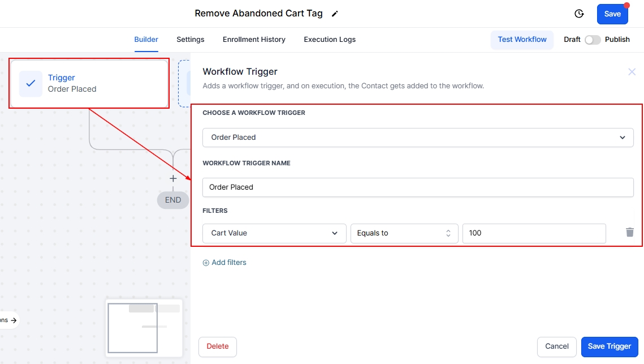Click the Trigger checkmark icon
Screen dimensions: 644x364
click(x=31, y=83)
